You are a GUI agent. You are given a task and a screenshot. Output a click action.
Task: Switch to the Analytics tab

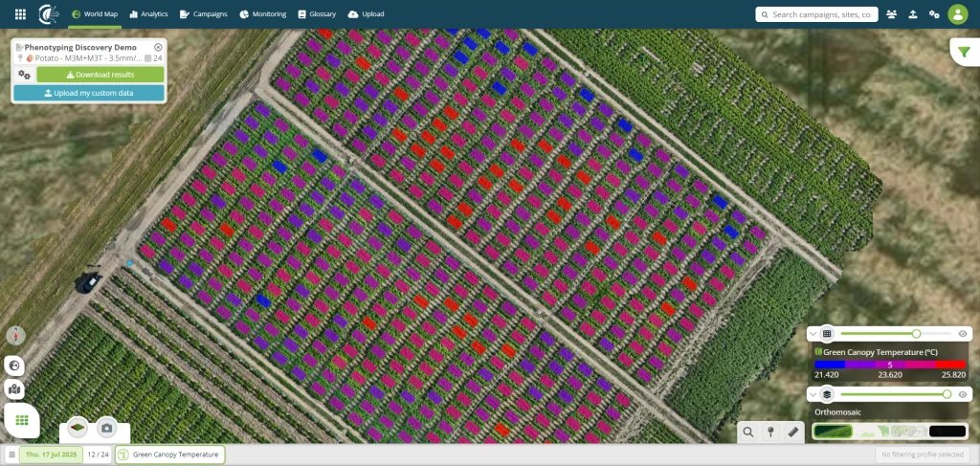148,13
